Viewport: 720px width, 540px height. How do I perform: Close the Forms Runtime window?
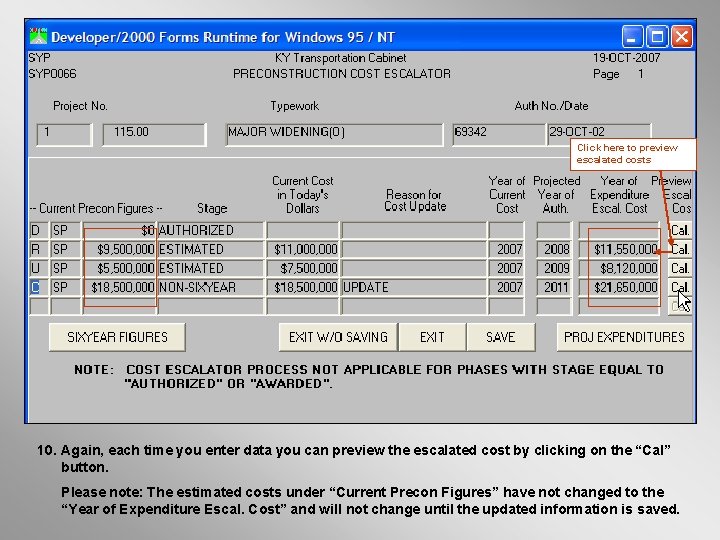(682, 37)
